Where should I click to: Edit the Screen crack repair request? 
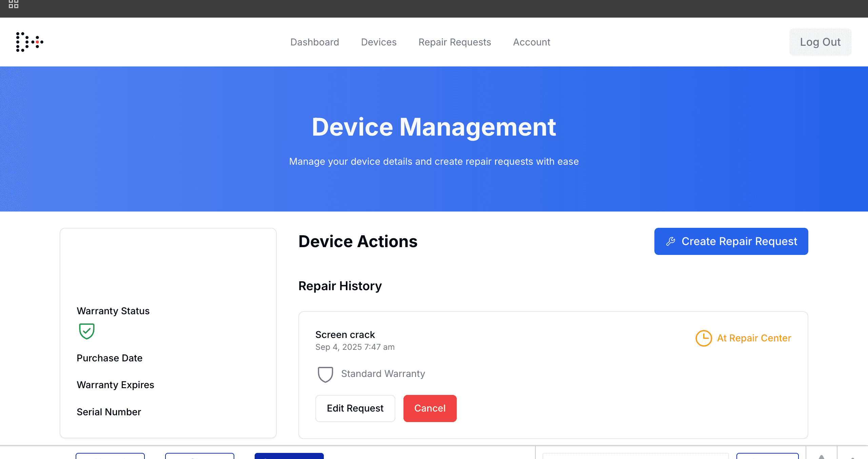[355, 408]
